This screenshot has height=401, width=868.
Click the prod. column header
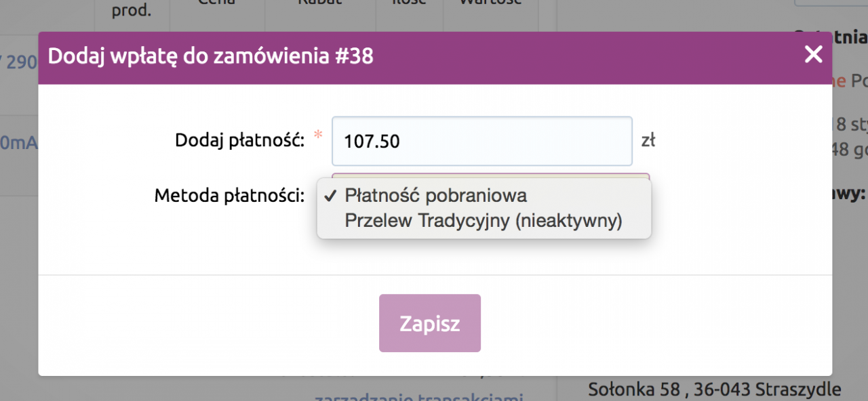[x=132, y=11]
